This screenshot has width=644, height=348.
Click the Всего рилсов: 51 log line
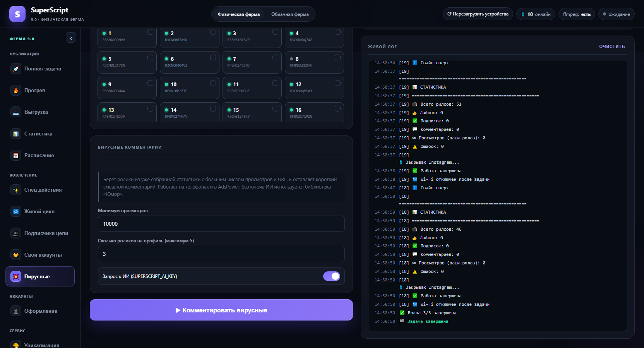[x=441, y=104]
